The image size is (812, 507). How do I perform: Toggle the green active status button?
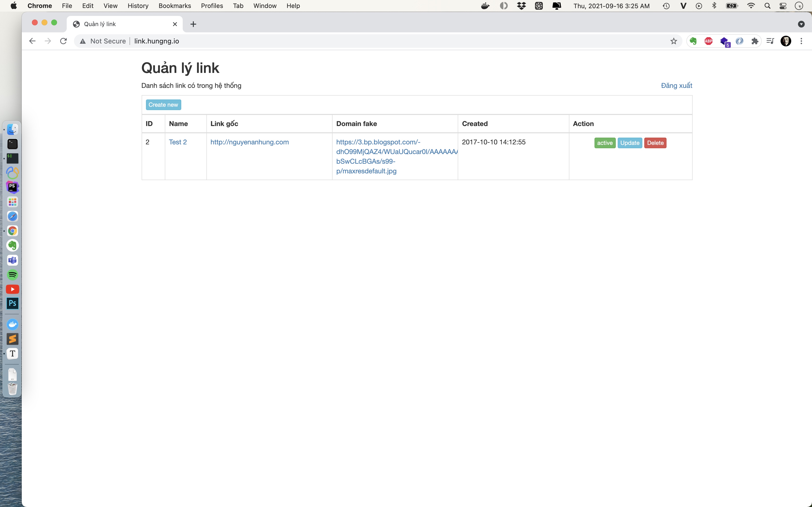[605, 143]
